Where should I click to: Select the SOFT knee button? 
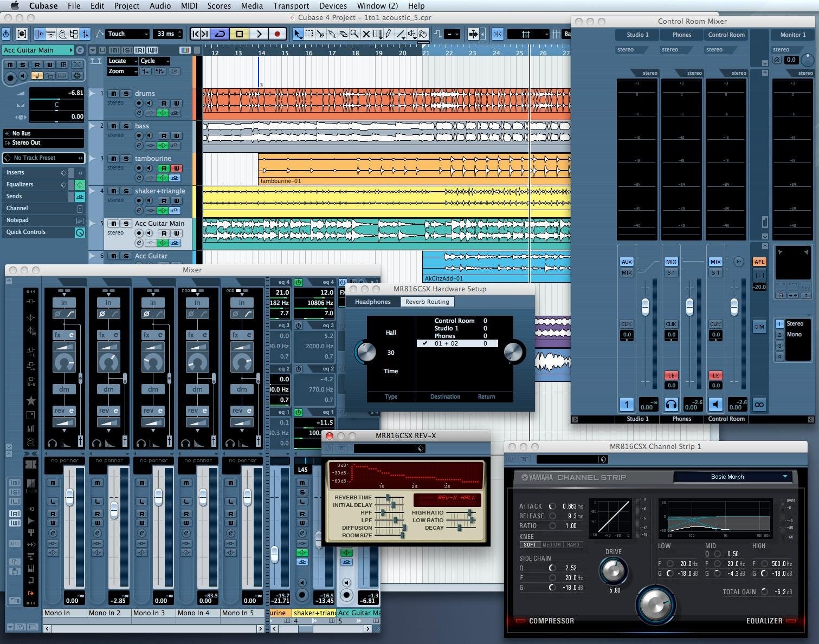pos(530,545)
